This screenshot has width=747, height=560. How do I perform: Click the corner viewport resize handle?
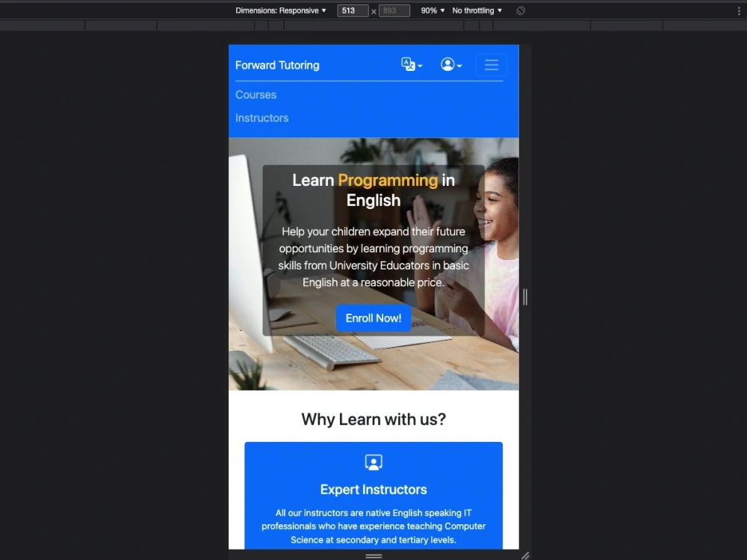coord(525,556)
